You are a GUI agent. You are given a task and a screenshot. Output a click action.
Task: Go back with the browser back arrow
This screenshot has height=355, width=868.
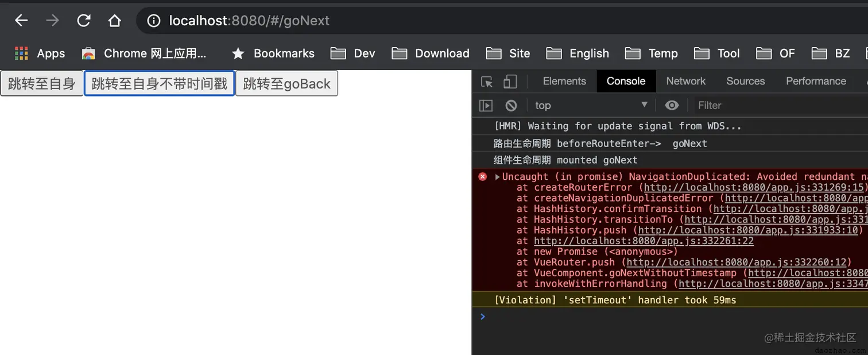21,21
